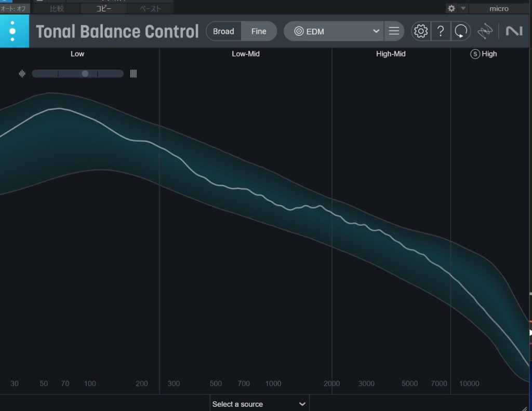Viewport: 532px width, 411px height.
Task: Click the question mark help icon
Action: [x=441, y=31]
